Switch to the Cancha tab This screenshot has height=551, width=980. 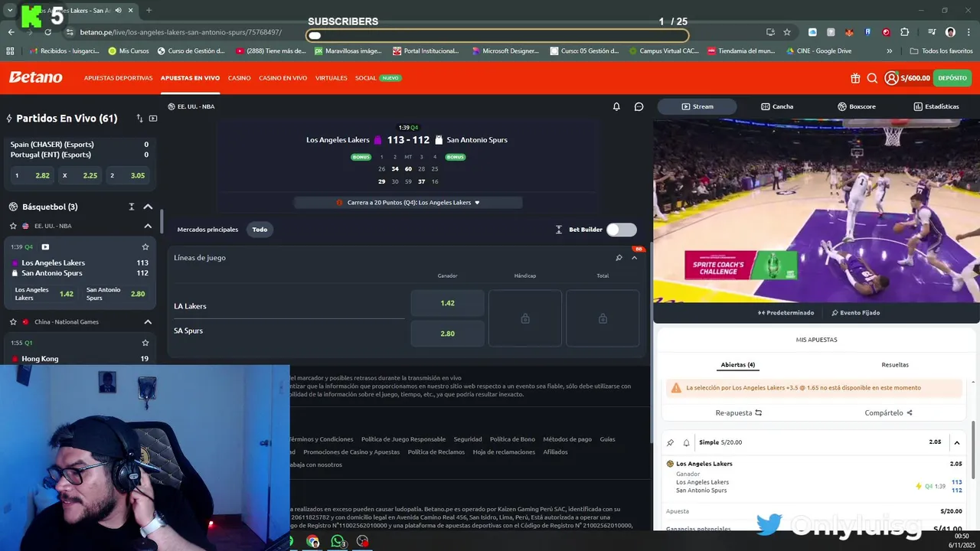coord(777,106)
